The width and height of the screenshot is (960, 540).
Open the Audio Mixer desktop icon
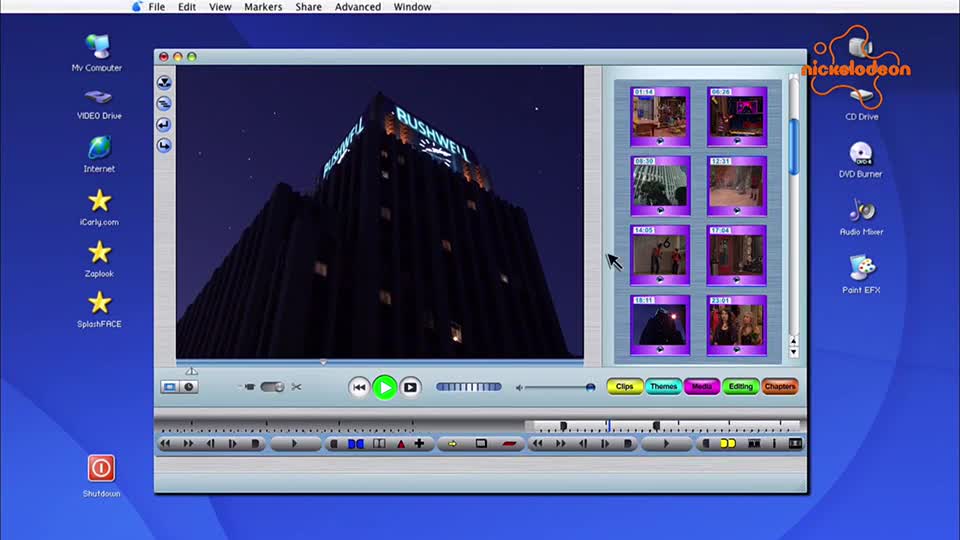coord(861,217)
